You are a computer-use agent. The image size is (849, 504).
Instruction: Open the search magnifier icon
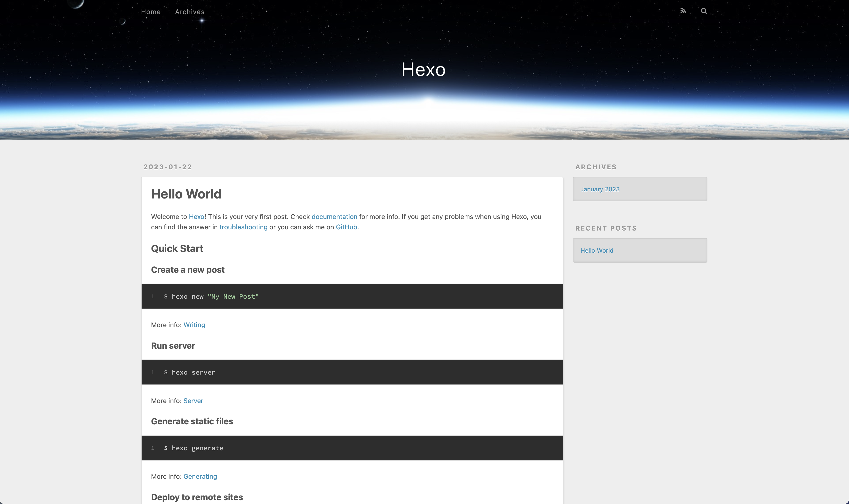click(704, 11)
